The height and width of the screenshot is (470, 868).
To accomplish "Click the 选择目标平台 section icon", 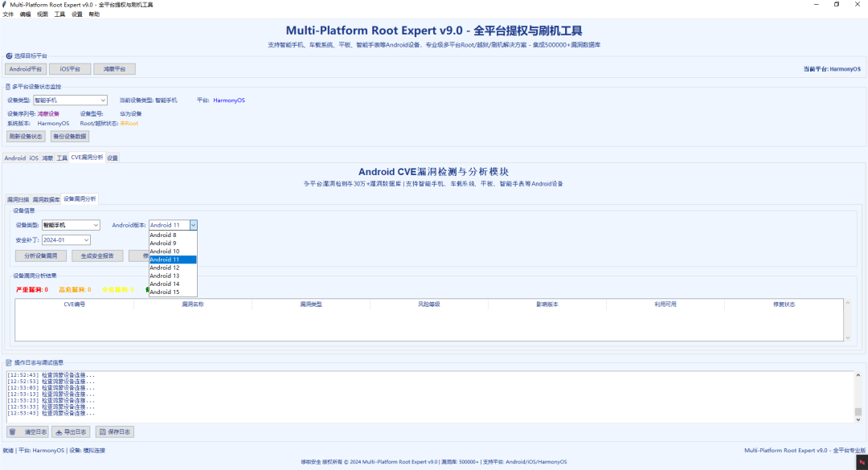I will coord(9,56).
